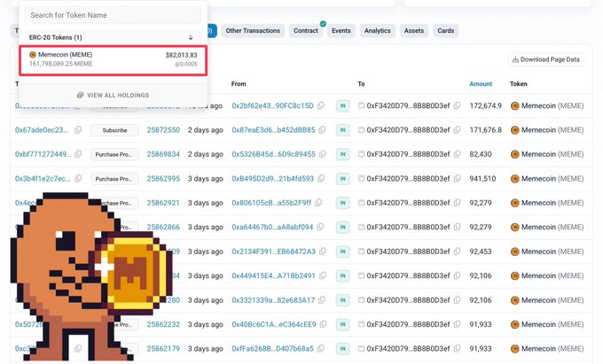This screenshot has height=364, width=603.
Task: Click the Subscribe method badge for block 25872550
Action: [114, 130]
